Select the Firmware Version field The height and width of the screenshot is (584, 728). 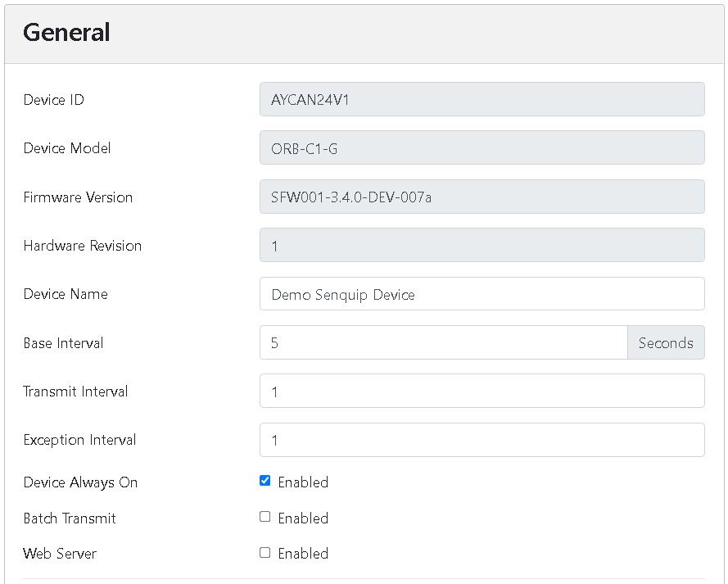[x=482, y=197]
